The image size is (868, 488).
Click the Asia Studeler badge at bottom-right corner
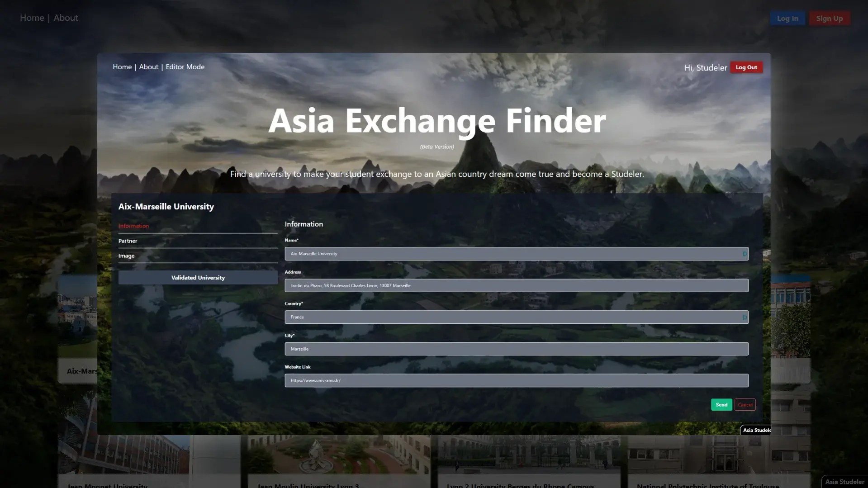pyautogui.click(x=844, y=482)
